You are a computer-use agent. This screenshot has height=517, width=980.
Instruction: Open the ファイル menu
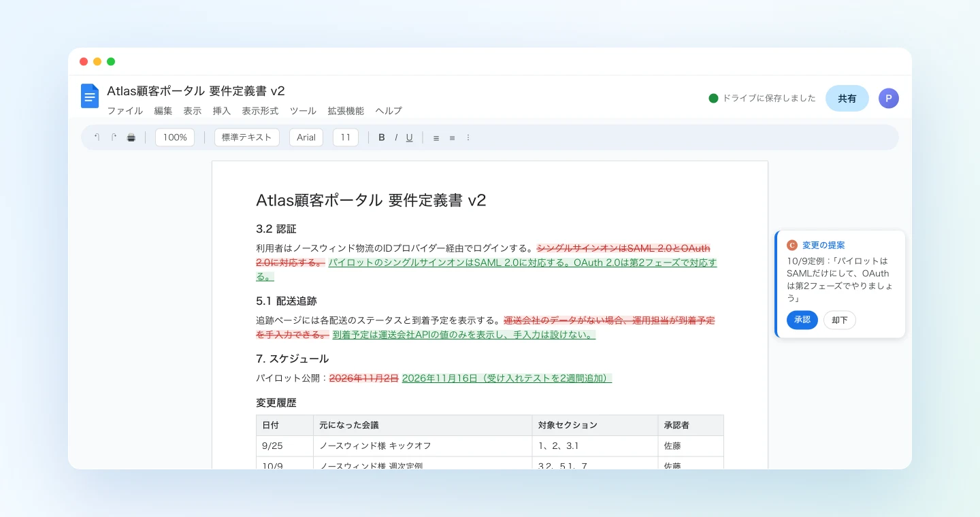click(x=125, y=111)
